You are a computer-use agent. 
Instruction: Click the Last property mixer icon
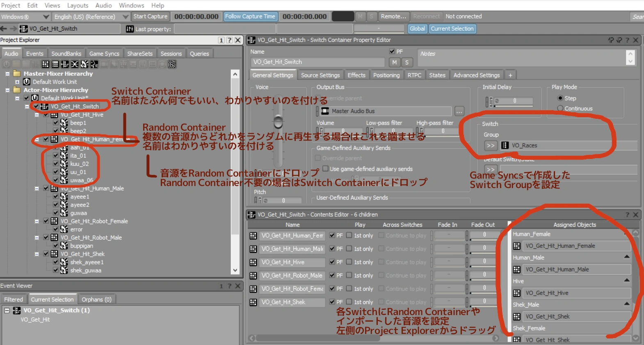[x=130, y=29]
